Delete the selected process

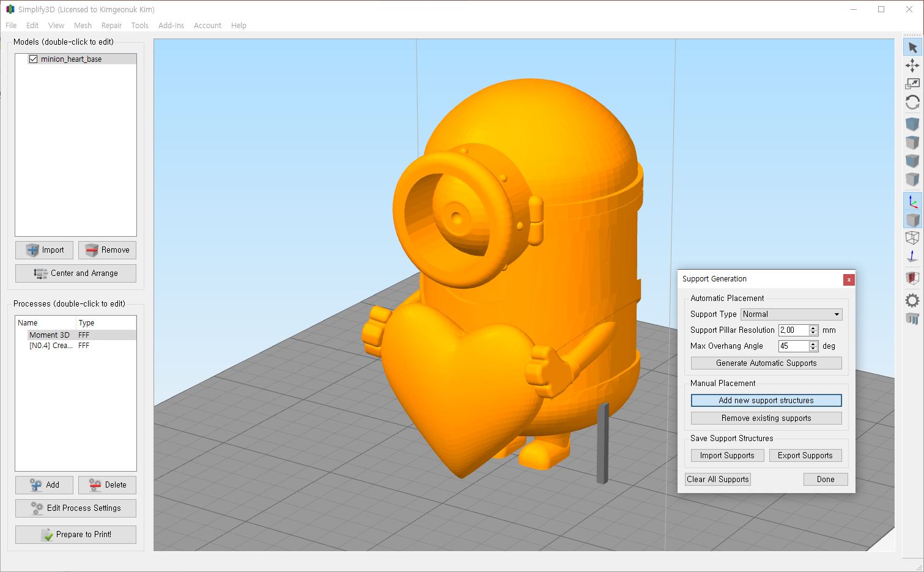pos(107,485)
